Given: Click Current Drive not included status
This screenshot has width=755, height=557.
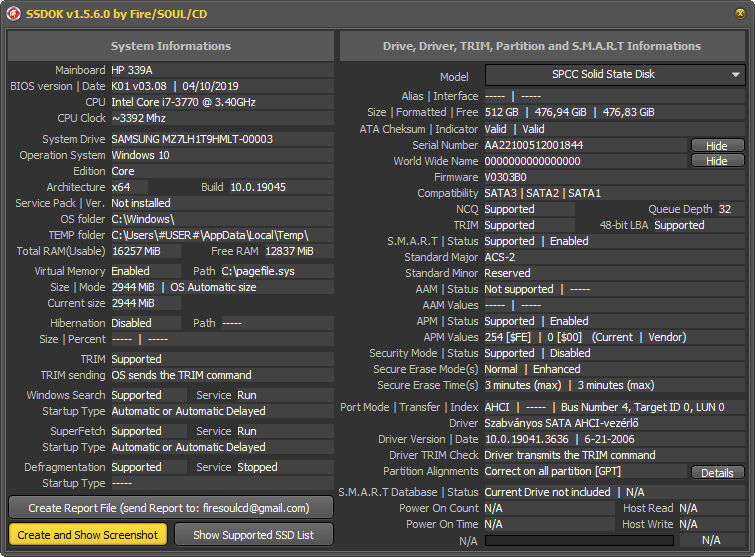Looking at the screenshot, I should (547, 492).
